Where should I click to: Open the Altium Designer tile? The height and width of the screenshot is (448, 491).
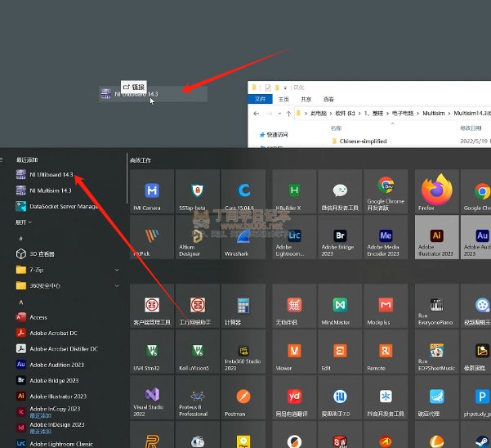[x=197, y=237]
